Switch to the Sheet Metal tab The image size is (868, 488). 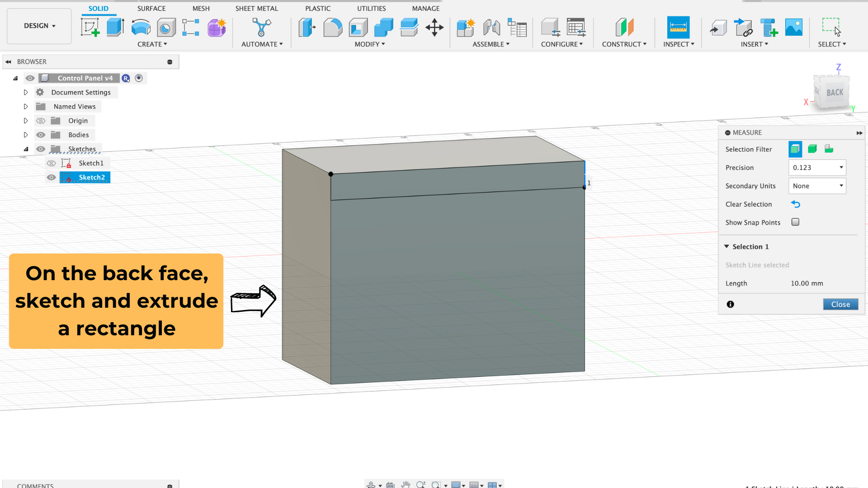tap(256, 8)
